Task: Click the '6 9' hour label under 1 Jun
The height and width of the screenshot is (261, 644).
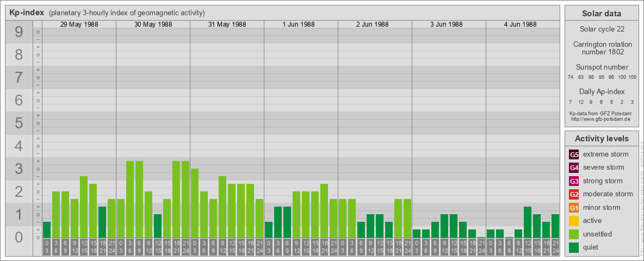Action: 287,247
